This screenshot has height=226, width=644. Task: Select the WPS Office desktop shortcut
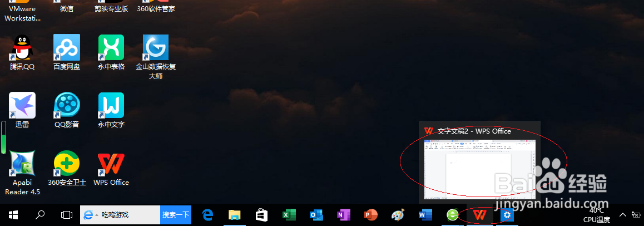(111, 169)
